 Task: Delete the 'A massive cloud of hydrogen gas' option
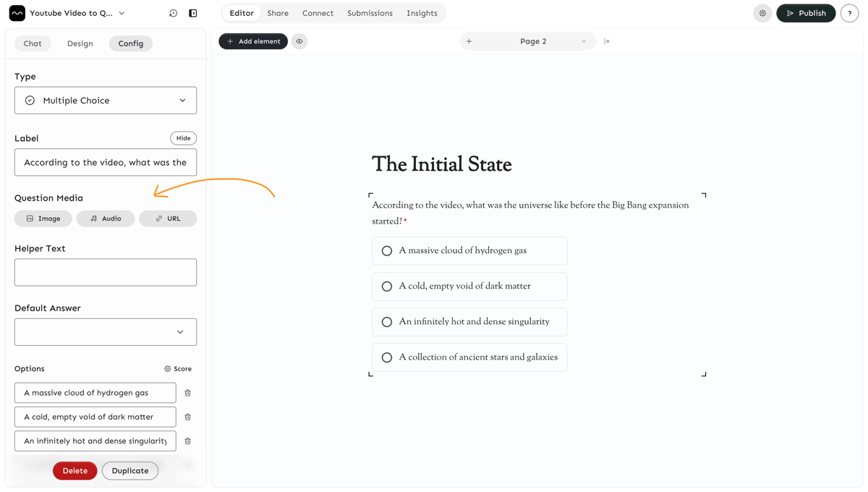coord(188,393)
